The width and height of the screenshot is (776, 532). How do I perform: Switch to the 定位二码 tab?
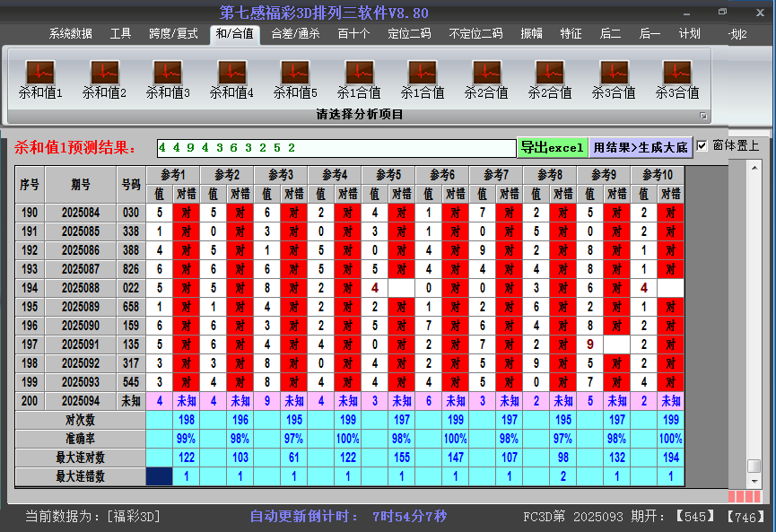pos(409,34)
